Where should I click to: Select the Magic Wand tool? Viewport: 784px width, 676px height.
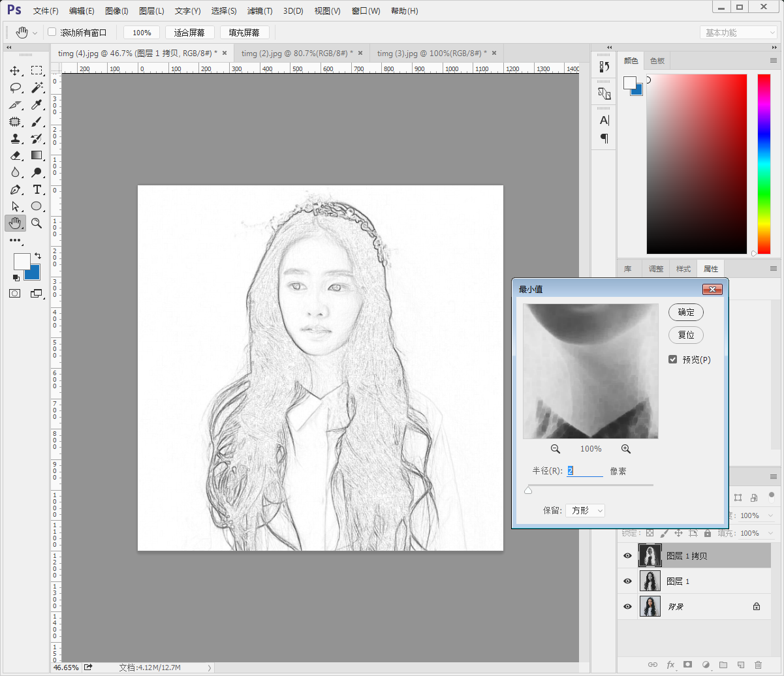point(37,87)
